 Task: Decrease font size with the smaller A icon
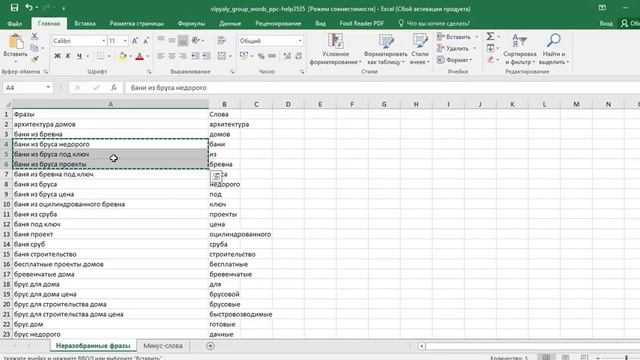[x=146, y=41]
